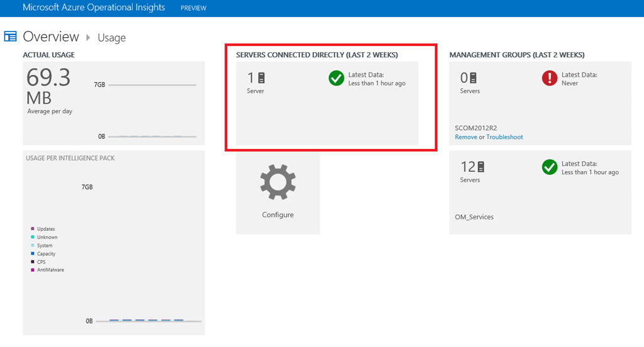The height and width of the screenshot is (347, 644).
Task: Click MANAGEMENT GROUPS heading
Action: [x=517, y=55]
